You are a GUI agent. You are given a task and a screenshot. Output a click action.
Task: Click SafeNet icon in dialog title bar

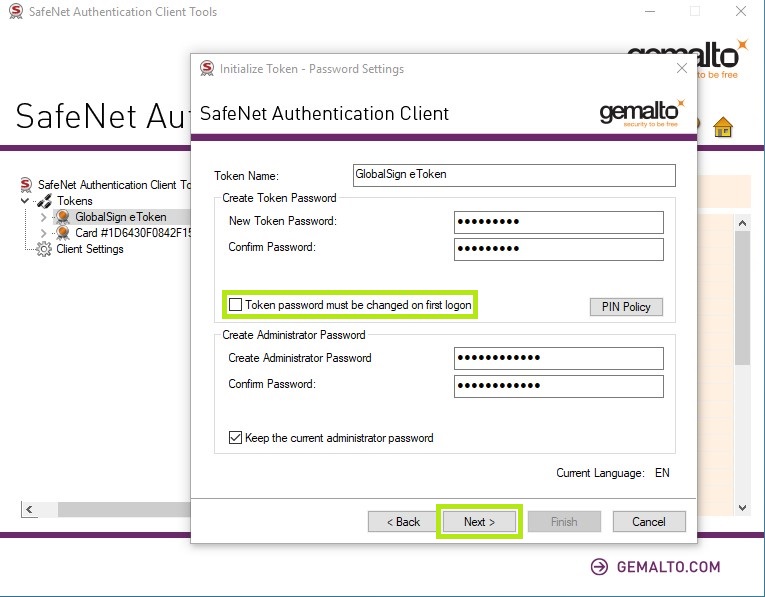207,68
